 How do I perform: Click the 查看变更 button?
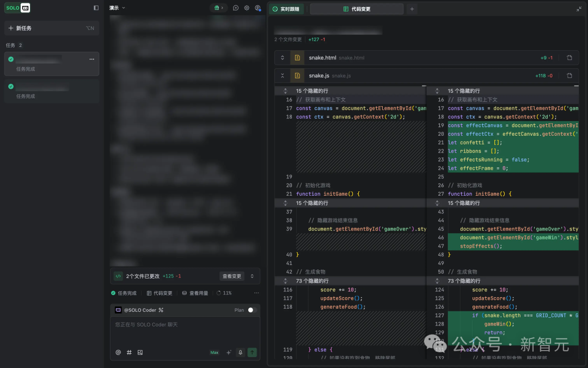pos(232,276)
